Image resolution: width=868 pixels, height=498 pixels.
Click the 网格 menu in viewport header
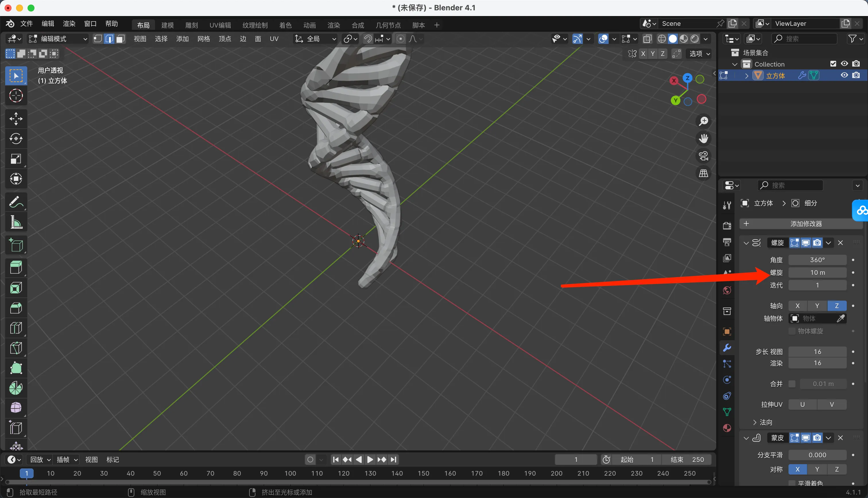(204, 39)
